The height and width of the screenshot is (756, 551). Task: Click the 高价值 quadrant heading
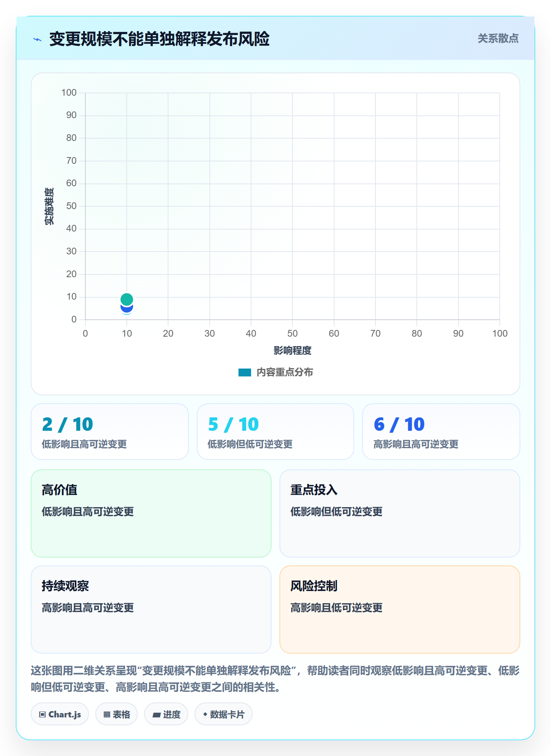59,490
